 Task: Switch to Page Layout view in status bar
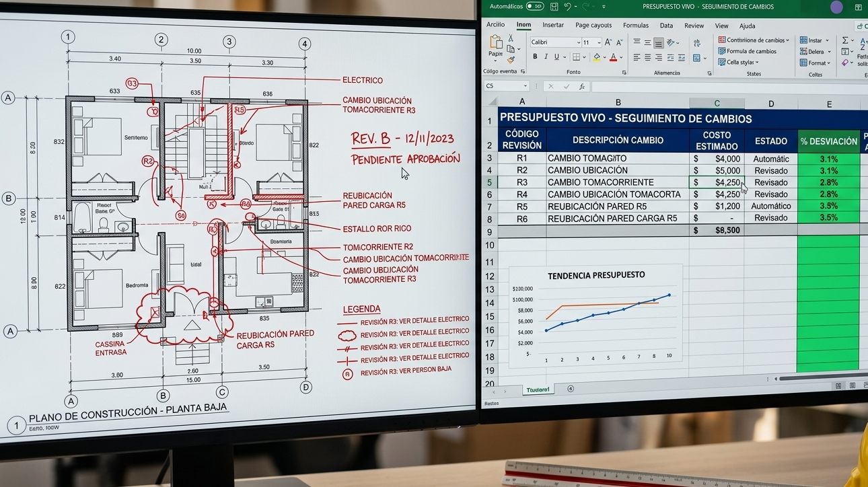853,385
